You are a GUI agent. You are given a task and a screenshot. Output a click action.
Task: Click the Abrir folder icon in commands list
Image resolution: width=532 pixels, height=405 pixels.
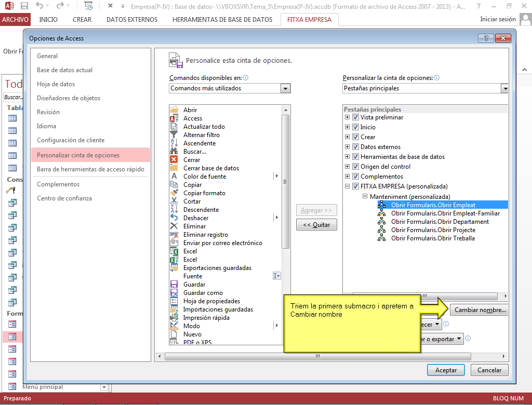(x=174, y=110)
